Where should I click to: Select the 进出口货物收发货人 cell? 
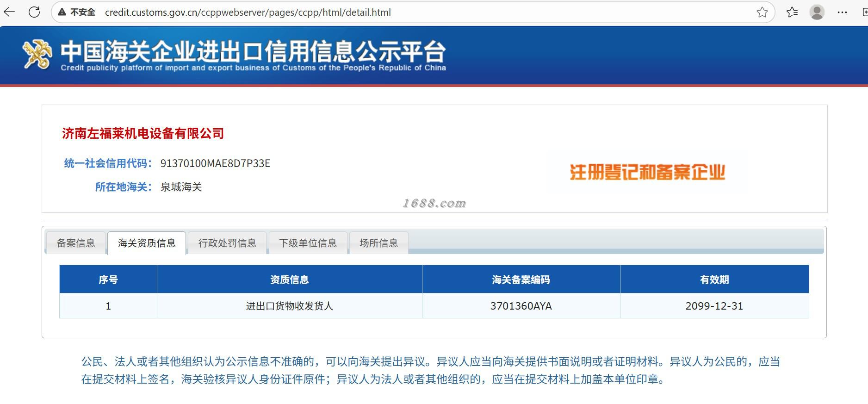click(290, 306)
